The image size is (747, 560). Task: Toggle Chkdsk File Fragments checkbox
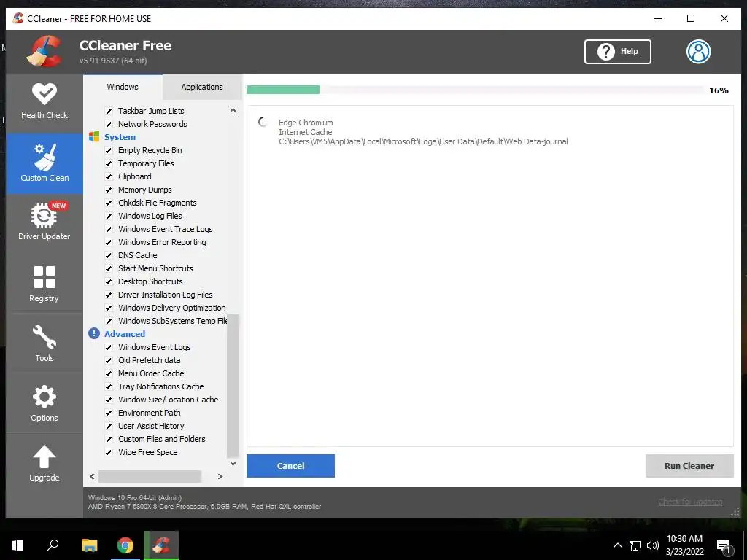(x=109, y=203)
